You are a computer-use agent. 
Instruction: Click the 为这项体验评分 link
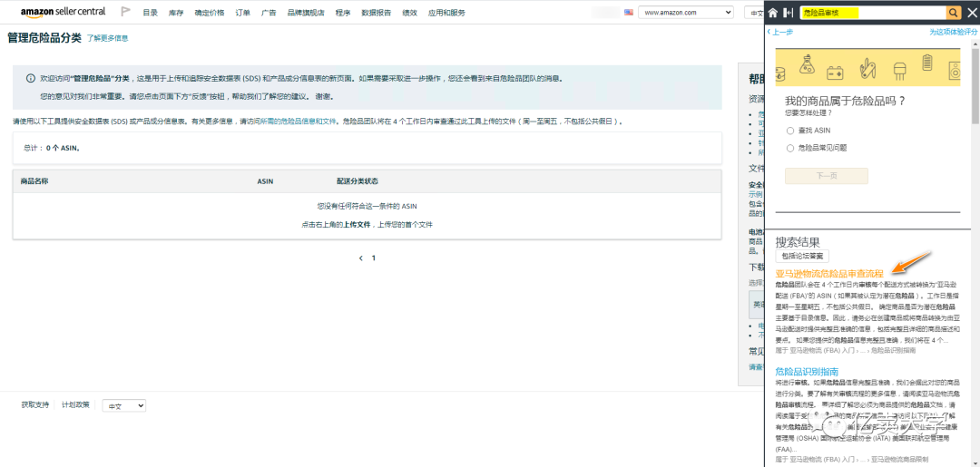pyautogui.click(x=953, y=32)
